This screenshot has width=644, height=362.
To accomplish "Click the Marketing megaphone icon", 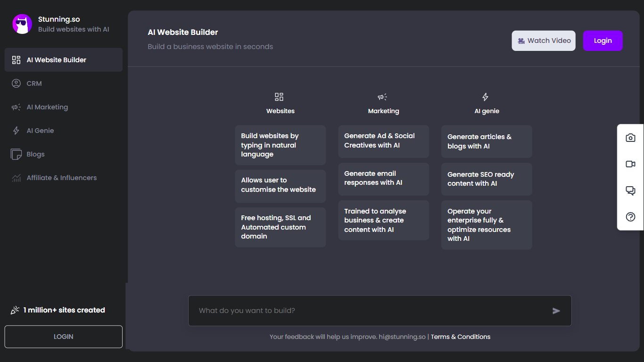I will click(382, 97).
